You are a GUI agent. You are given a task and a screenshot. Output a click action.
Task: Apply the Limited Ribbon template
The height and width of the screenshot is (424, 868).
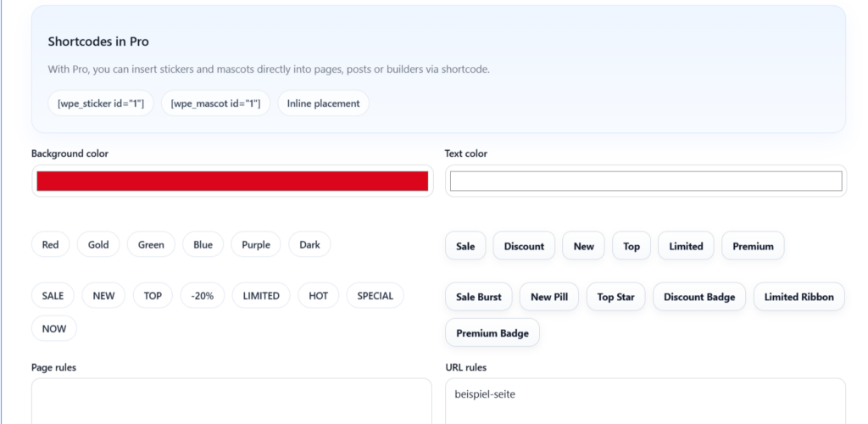pyautogui.click(x=798, y=297)
